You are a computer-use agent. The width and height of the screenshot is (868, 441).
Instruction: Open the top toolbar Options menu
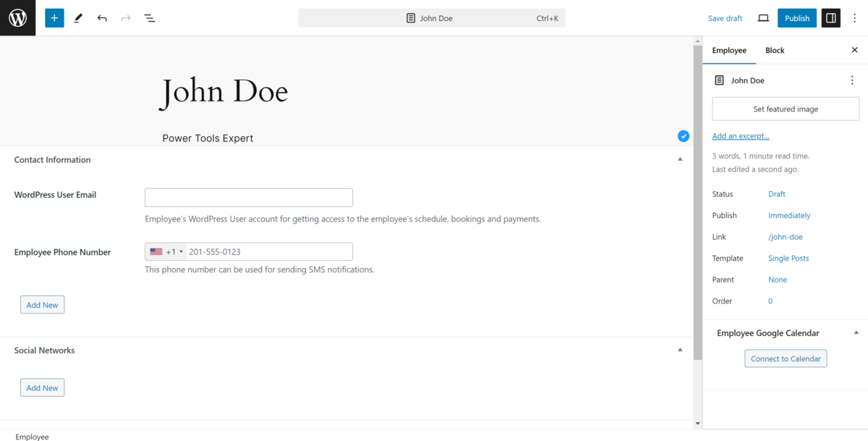tap(854, 18)
